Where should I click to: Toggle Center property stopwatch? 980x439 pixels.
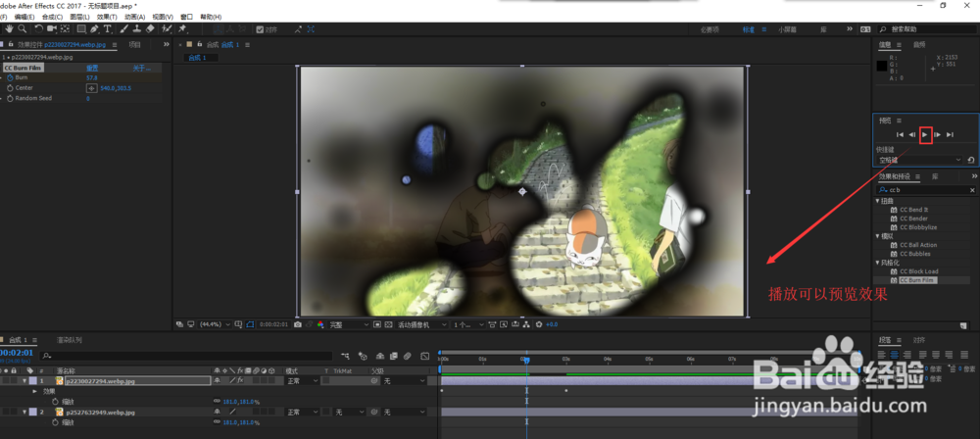(10, 88)
